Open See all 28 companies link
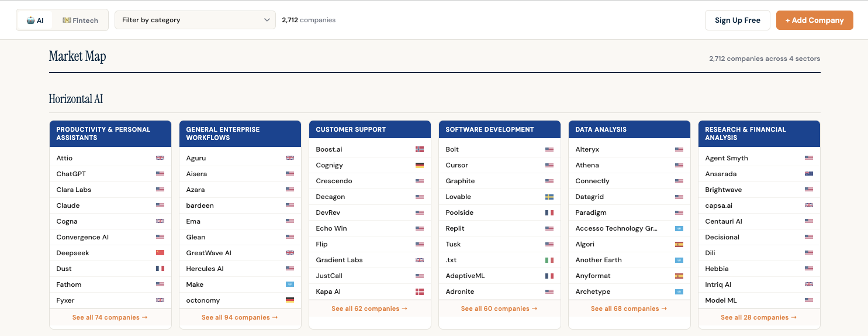This screenshot has width=868, height=336. click(759, 317)
